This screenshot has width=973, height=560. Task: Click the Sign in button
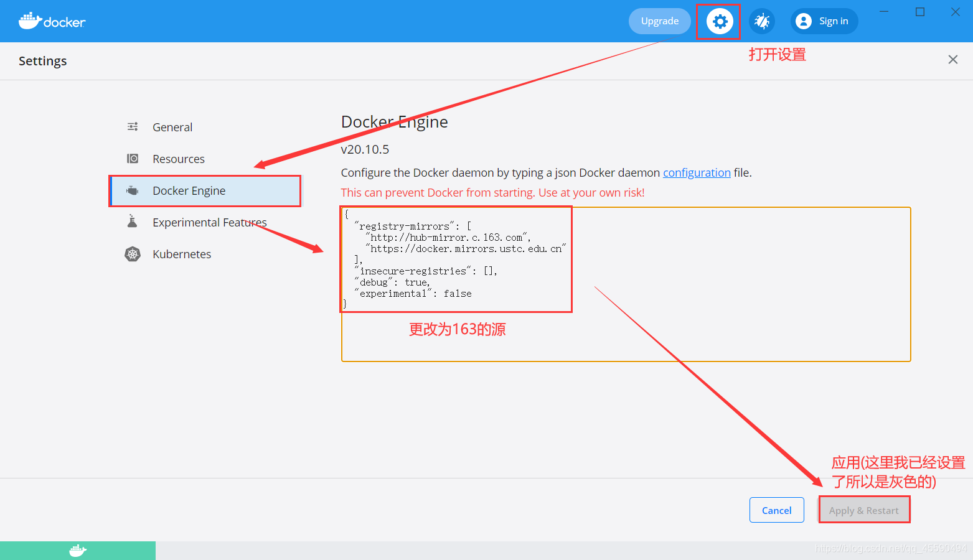824,21
